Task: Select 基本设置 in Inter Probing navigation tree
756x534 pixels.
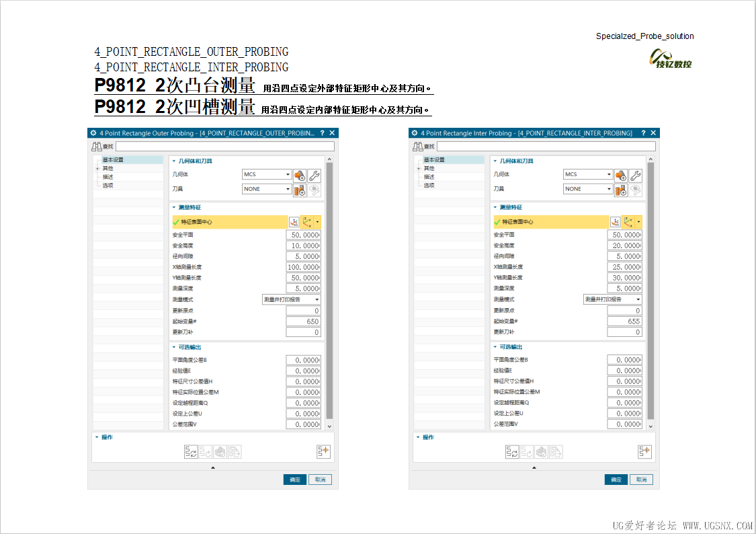Action: tap(434, 159)
